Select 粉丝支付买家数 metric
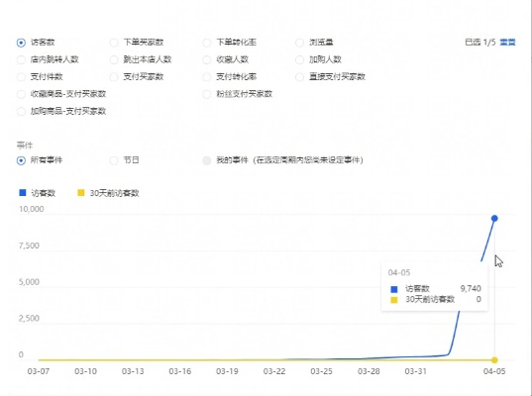This screenshot has height=396, width=532. (x=207, y=94)
